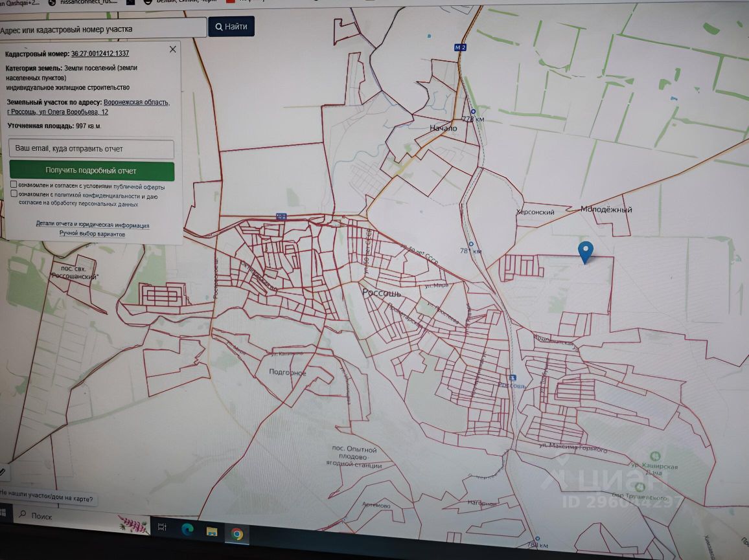Click the Херсонский label on the map
Viewport: 749px width, 560px height.
coord(535,212)
